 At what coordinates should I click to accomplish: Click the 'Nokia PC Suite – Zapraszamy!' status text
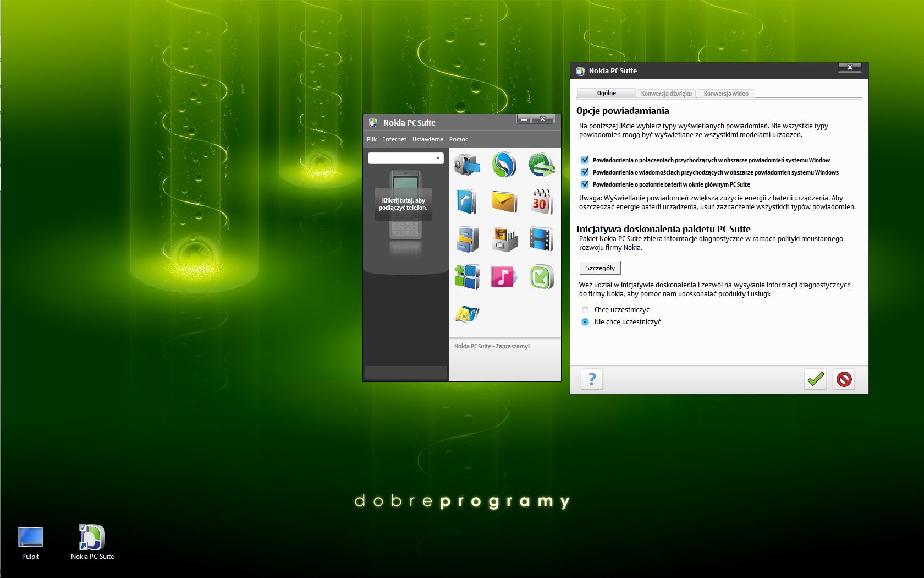(492, 346)
